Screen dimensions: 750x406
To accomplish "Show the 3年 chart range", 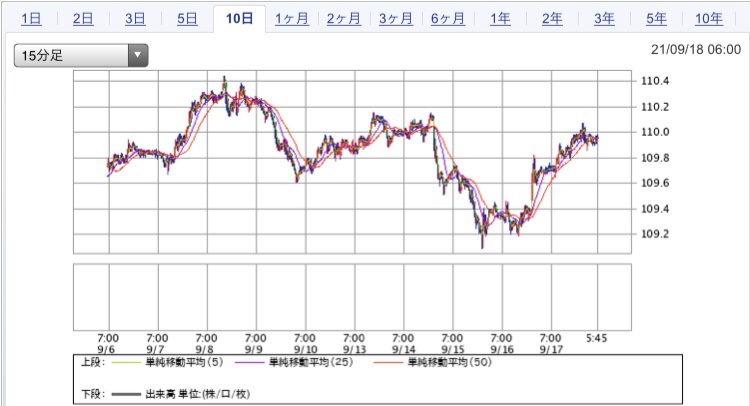I will [605, 19].
